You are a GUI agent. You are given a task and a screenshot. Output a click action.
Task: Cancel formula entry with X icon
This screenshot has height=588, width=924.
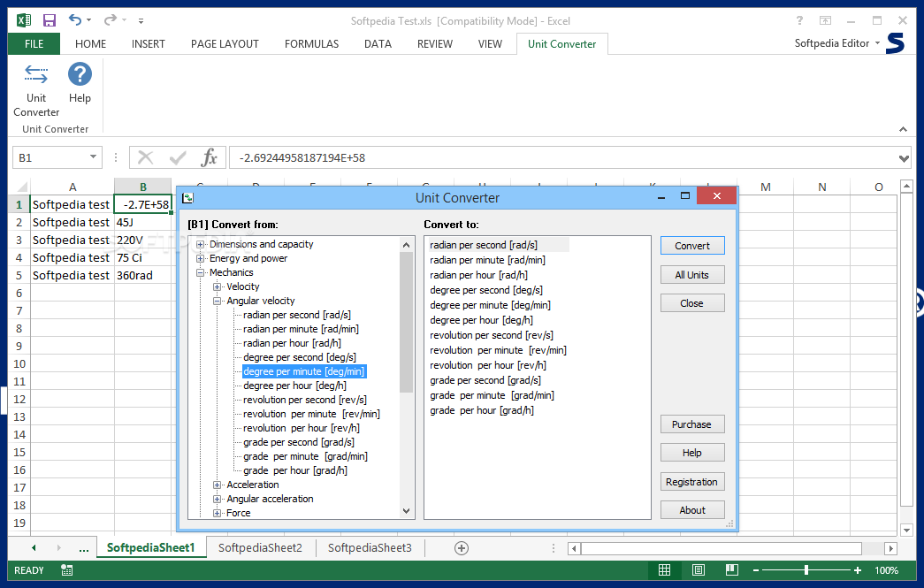(145, 157)
